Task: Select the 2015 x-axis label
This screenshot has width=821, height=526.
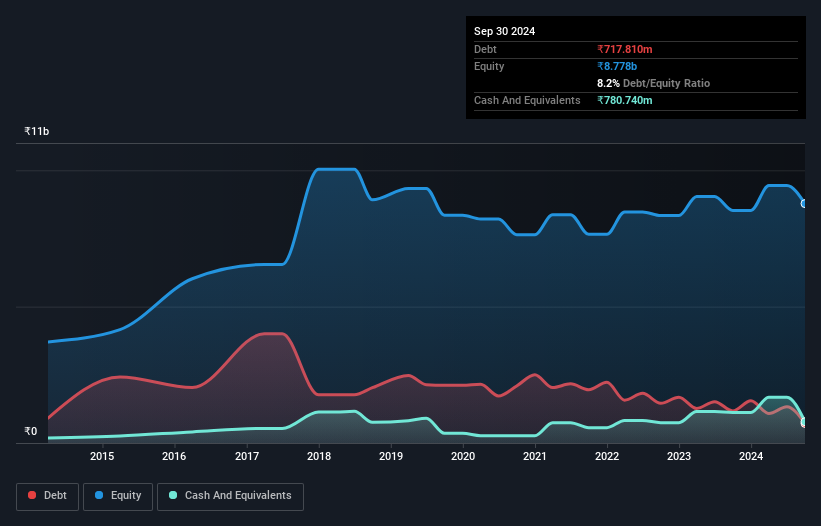Action: click(x=102, y=456)
